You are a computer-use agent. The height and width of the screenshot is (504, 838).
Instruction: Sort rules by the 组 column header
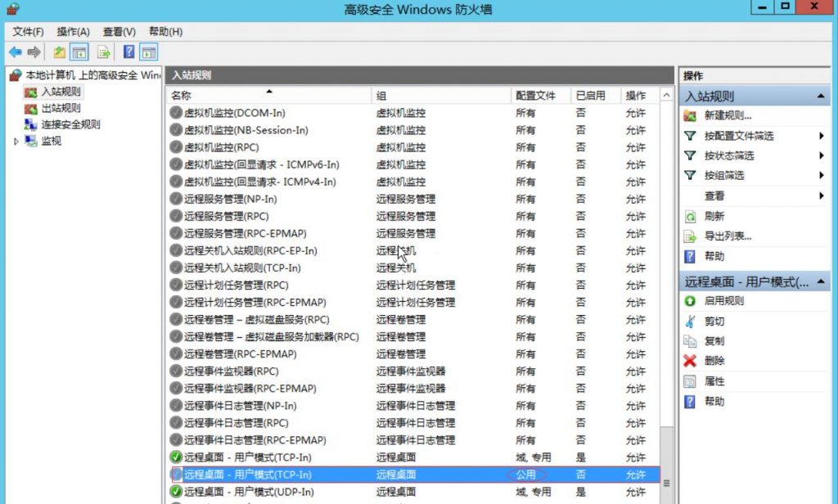(441, 96)
